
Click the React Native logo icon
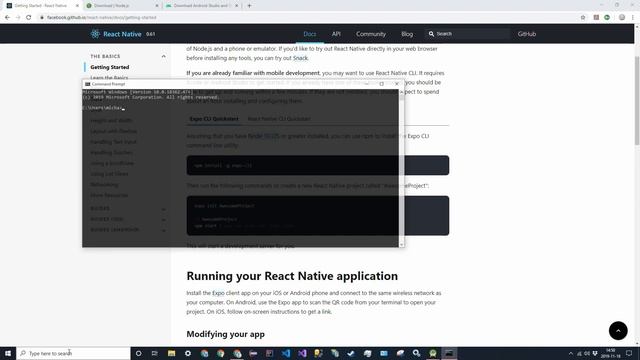[x=95, y=34]
